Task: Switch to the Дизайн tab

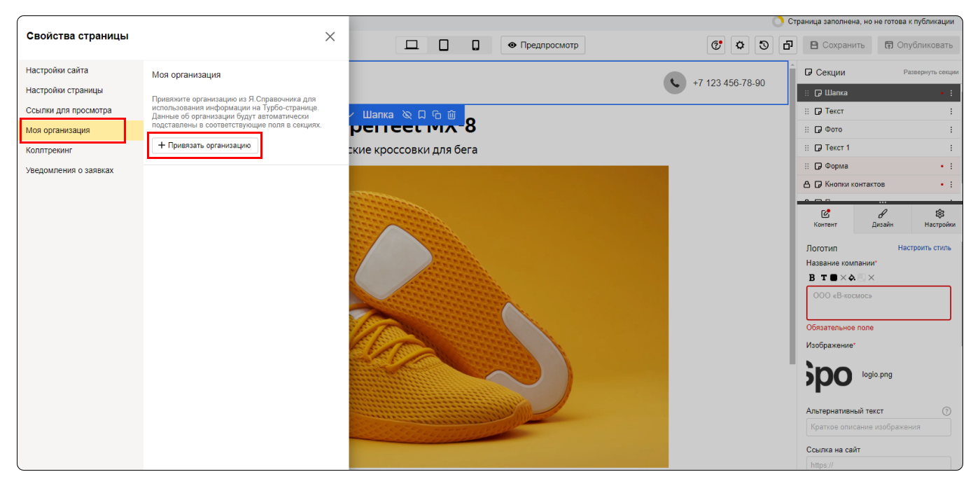Action: (x=882, y=218)
